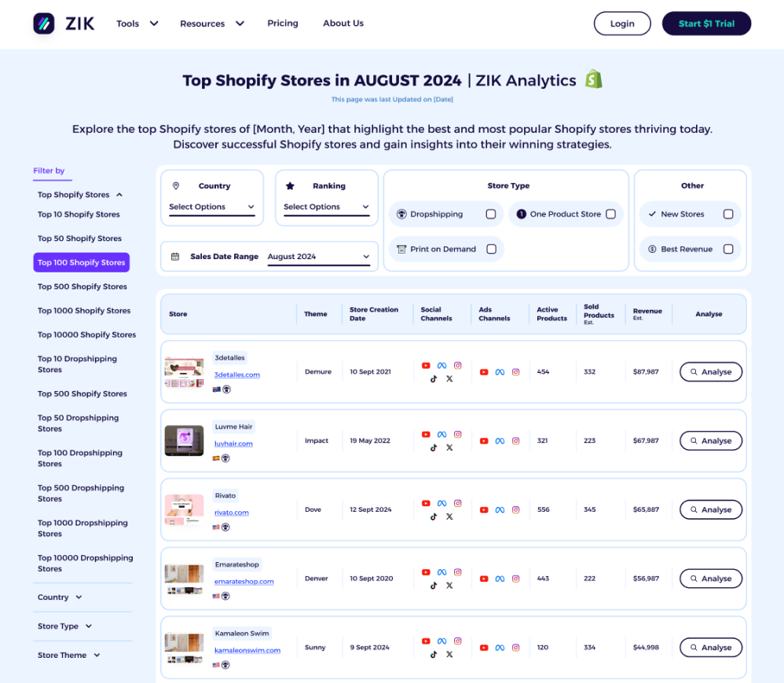
Task: Select Top 10 Shopify Stores in sidebar
Action: pyautogui.click(x=79, y=214)
